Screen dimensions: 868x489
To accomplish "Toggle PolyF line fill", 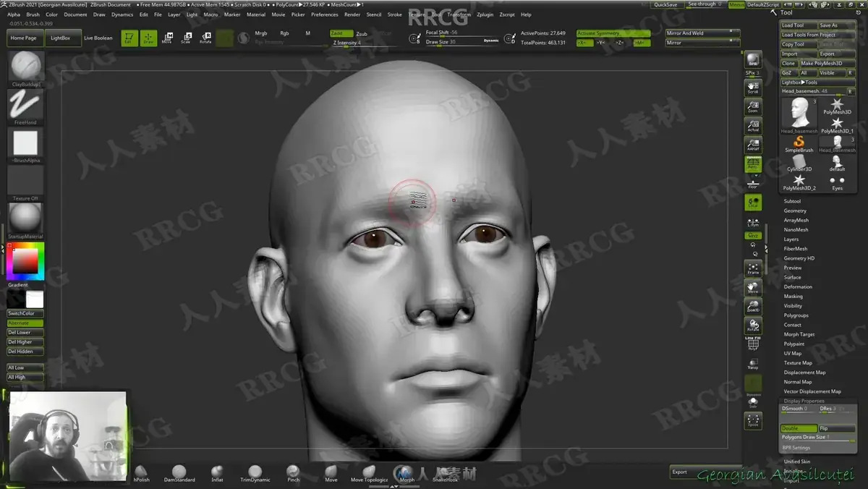I will tap(753, 344).
